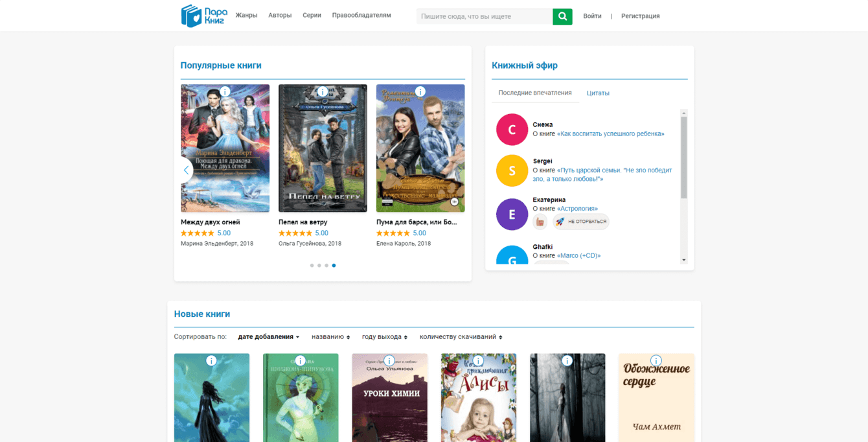Click star rating of Между двух огней

click(x=197, y=233)
